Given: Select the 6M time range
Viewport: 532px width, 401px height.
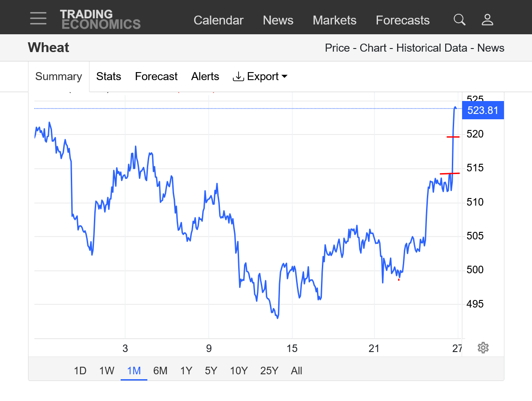Looking at the screenshot, I should click(160, 371).
